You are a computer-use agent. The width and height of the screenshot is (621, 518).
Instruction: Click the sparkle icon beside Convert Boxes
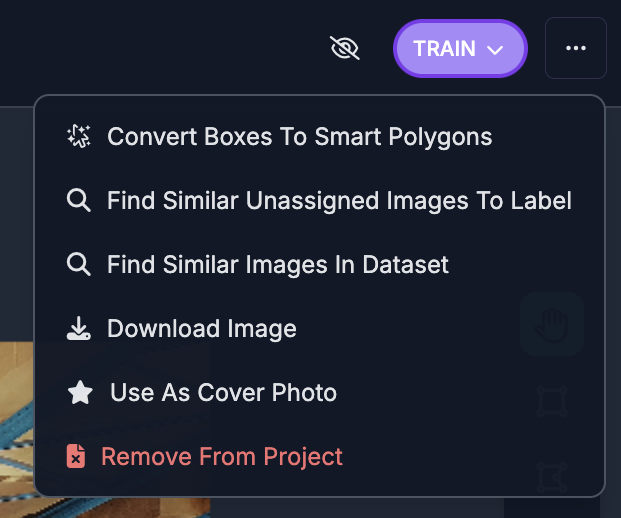78,137
